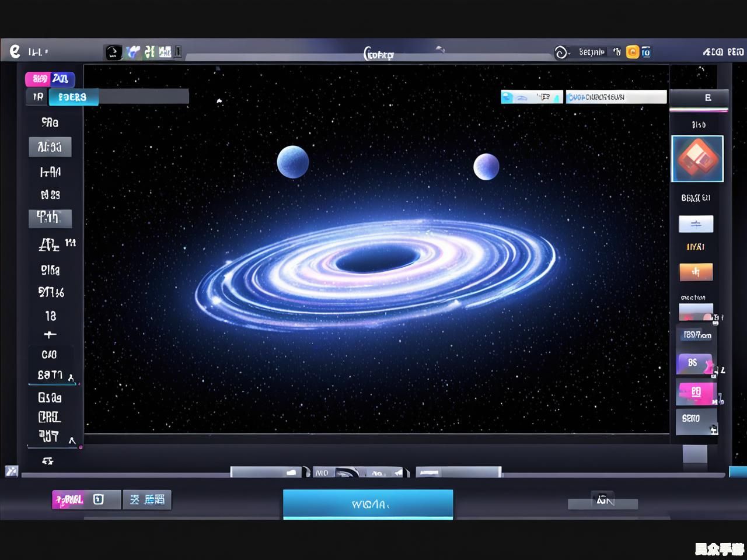Screen dimensions: 747x560
Task: Click the white text input field above canvas
Action: [616, 97]
